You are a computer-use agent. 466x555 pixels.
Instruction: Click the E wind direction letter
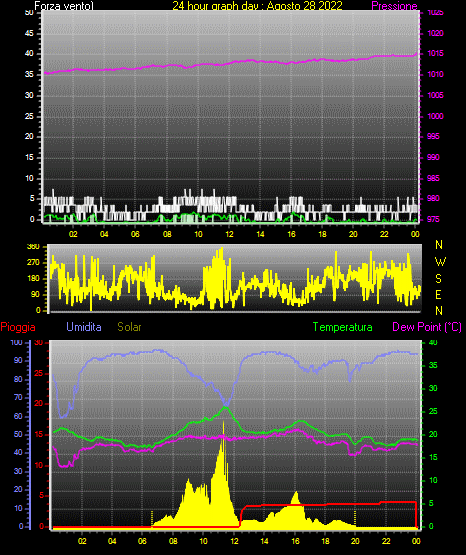438,294
